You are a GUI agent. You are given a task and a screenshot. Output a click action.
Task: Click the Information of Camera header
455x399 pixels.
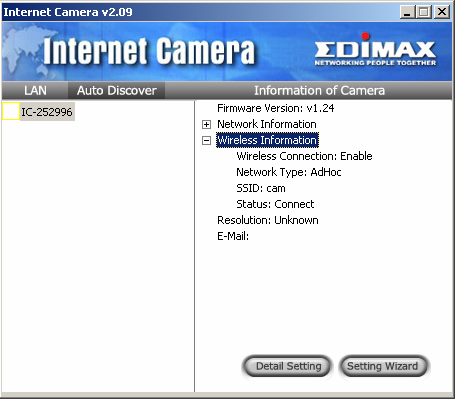tap(319, 90)
